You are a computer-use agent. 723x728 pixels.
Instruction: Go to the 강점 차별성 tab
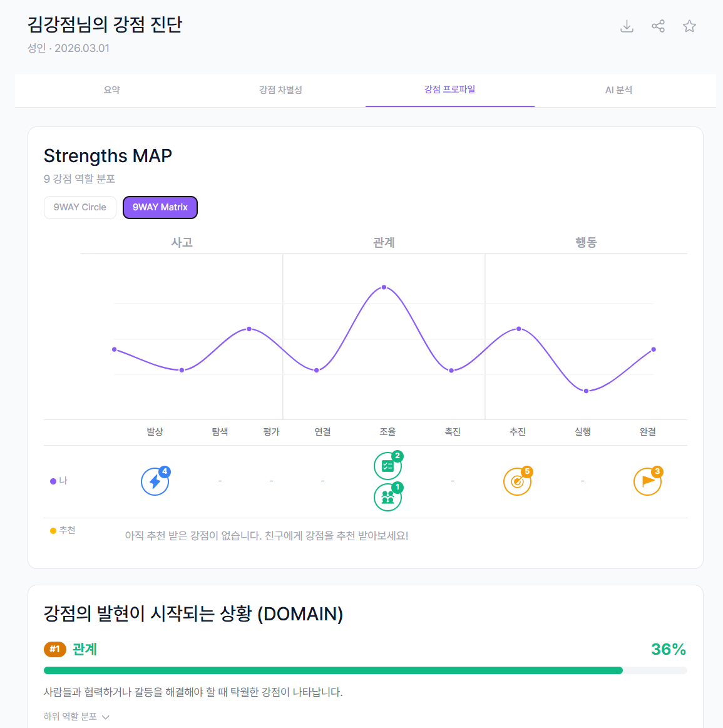pos(280,90)
